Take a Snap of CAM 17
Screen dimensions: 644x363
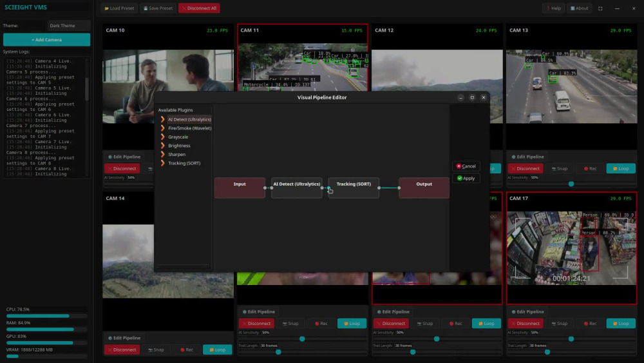[x=560, y=324]
